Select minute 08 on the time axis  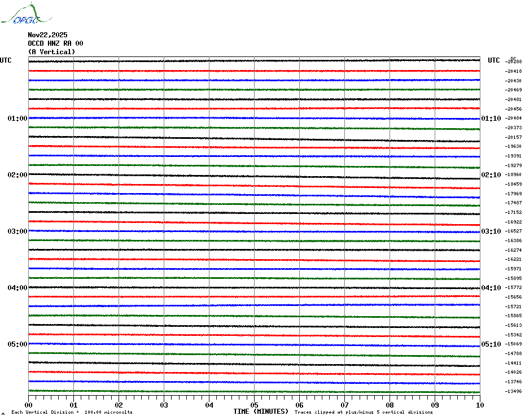pos(390,405)
